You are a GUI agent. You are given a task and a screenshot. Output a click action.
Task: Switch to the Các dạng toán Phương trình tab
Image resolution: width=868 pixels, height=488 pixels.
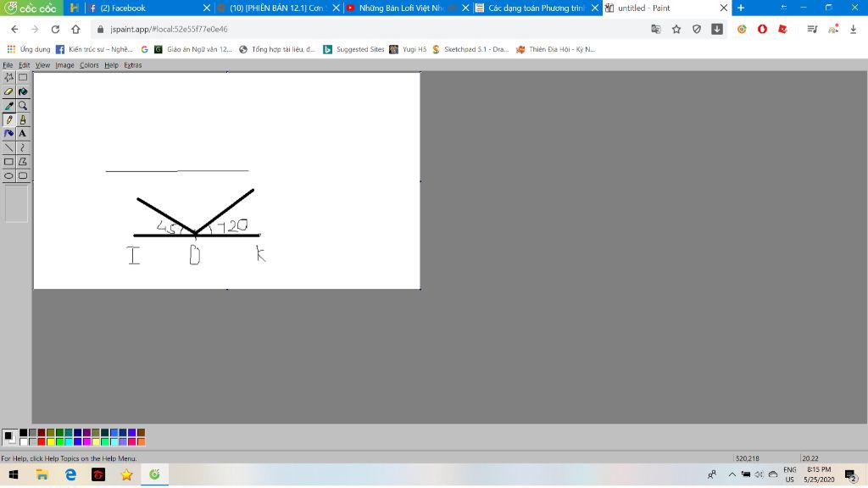tap(537, 8)
